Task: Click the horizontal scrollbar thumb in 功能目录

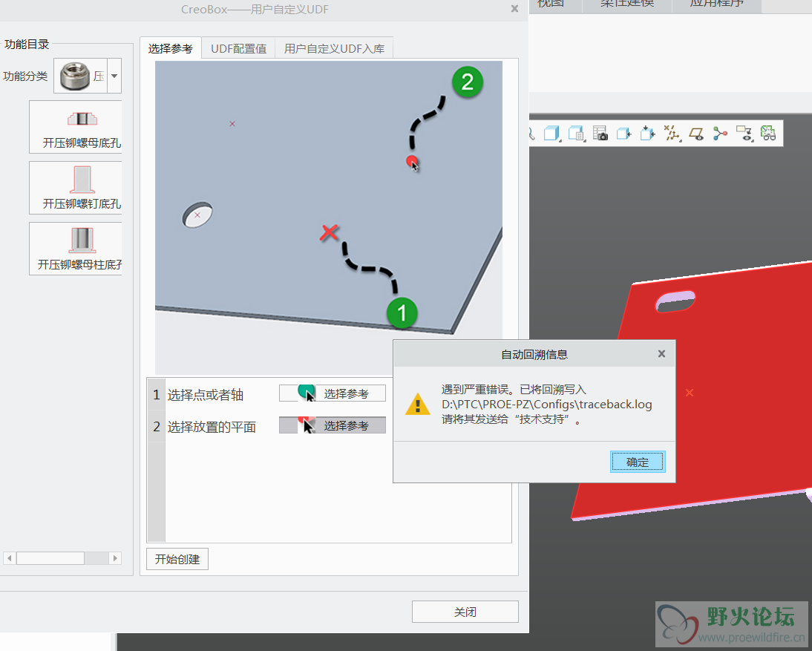Action: click(50, 557)
